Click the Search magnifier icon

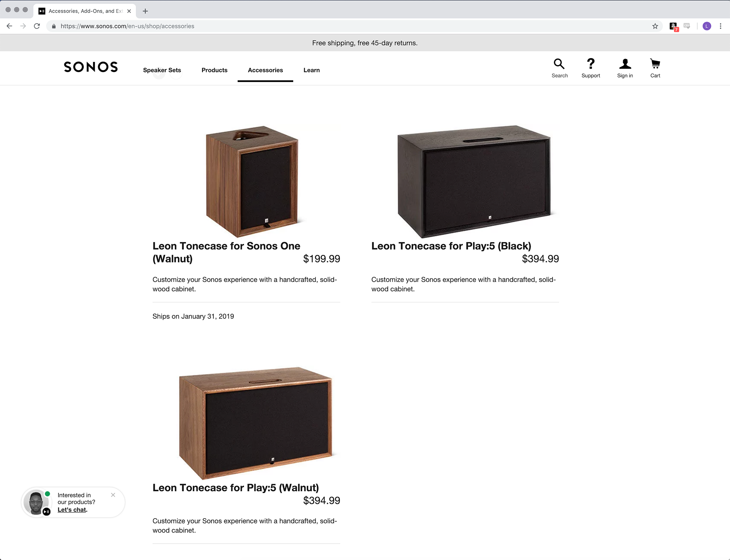pyautogui.click(x=559, y=63)
